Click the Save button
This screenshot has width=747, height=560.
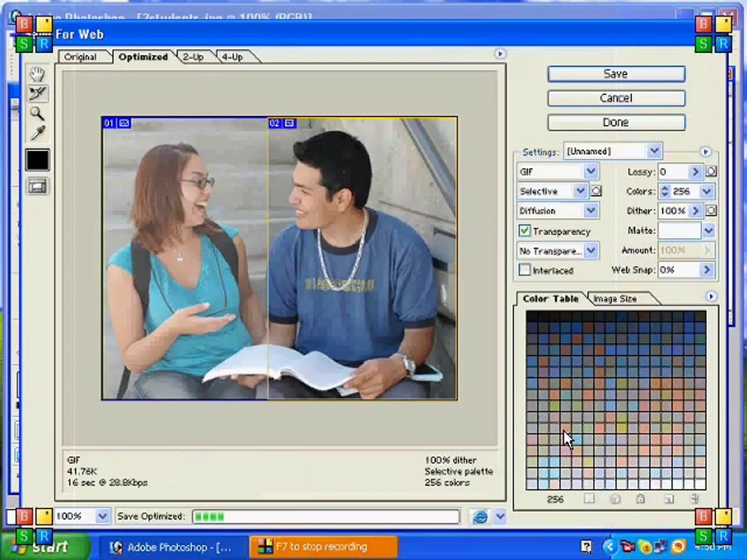click(616, 74)
